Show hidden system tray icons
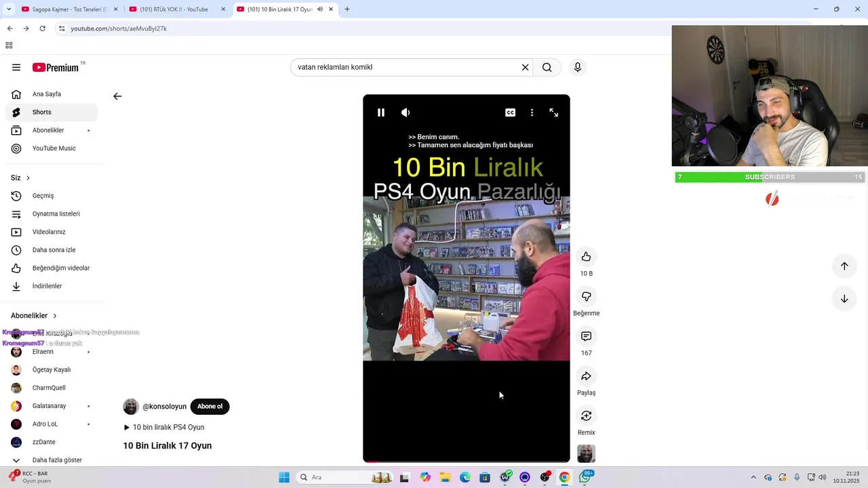 pos(753,477)
